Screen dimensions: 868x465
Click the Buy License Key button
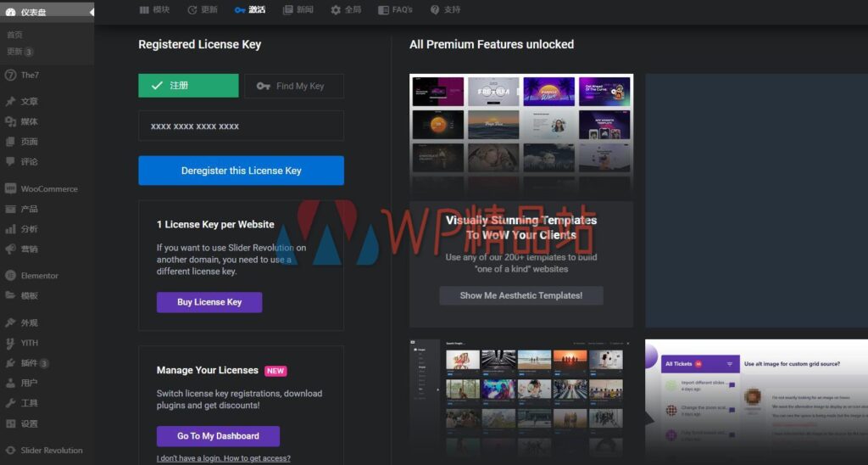click(x=209, y=302)
